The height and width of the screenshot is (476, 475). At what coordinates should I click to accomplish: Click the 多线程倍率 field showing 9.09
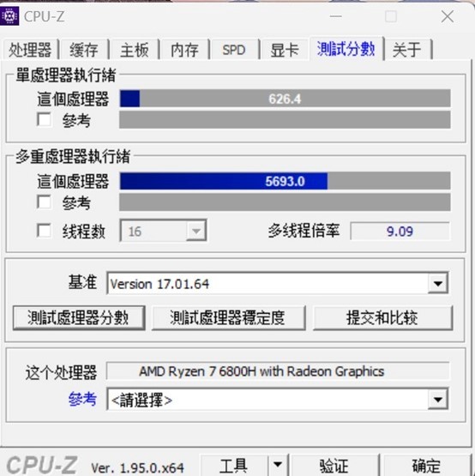tap(400, 232)
